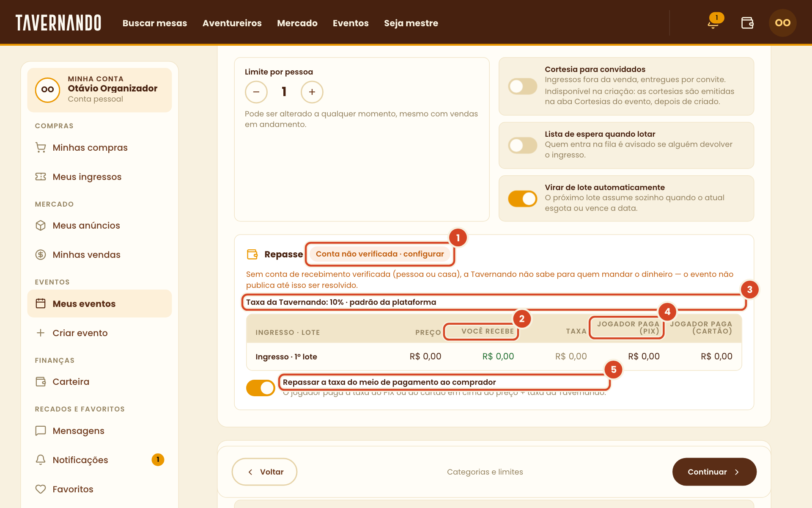This screenshot has width=812, height=508.
Task: Open the OO profile avatar in header
Action: (782, 23)
